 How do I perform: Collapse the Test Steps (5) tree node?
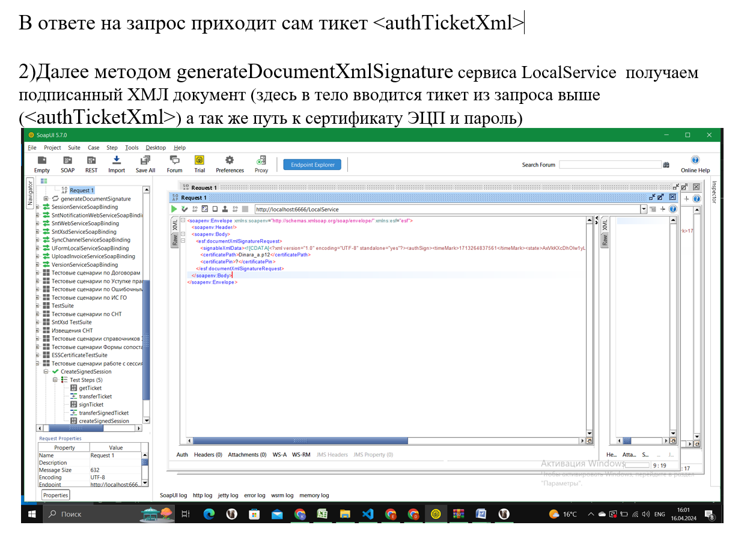pyautogui.click(x=55, y=380)
